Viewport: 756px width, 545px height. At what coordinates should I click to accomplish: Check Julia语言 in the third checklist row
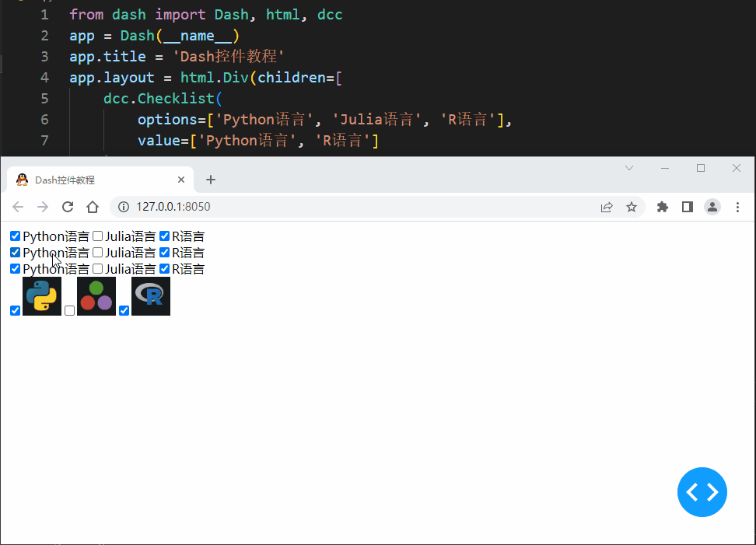point(97,269)
